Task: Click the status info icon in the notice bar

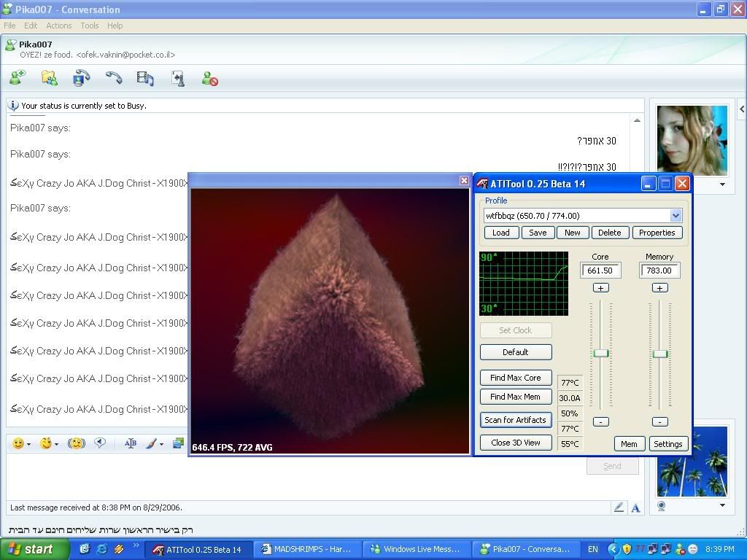Action: (13, 105)
